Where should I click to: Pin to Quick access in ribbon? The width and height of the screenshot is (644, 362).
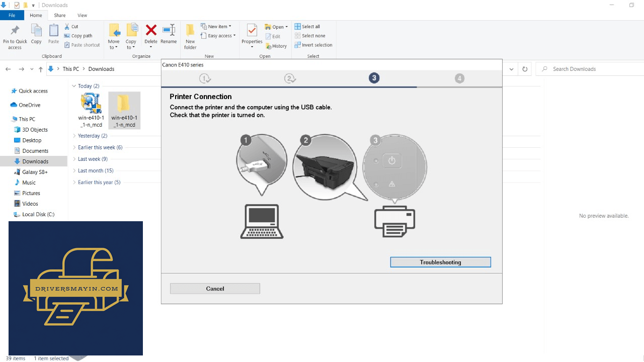coord(15,37)
